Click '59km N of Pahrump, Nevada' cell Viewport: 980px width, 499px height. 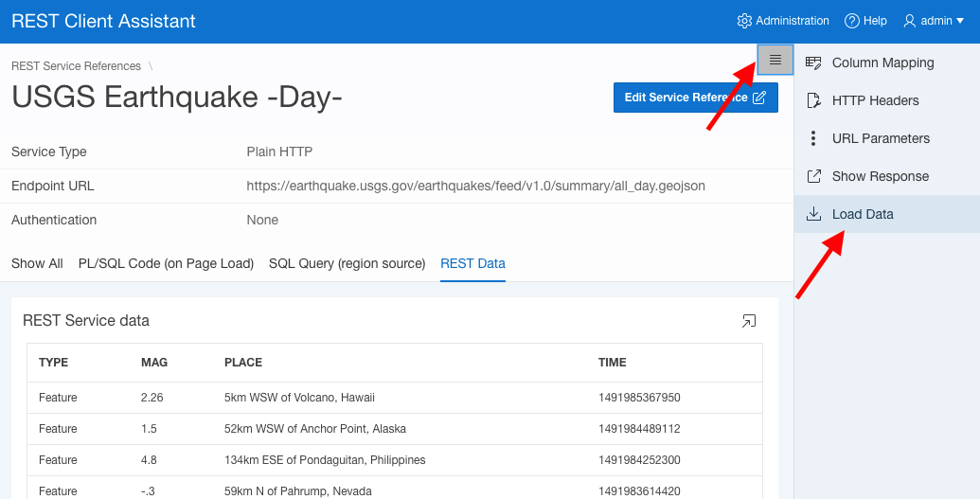(x=298, y=491)
